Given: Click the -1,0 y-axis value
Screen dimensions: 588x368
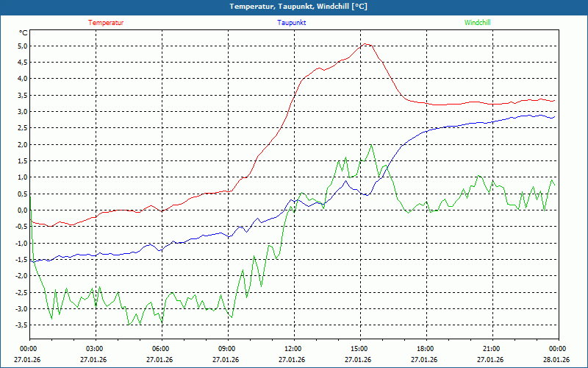Looking at the screenshot, I should point(22,243).
